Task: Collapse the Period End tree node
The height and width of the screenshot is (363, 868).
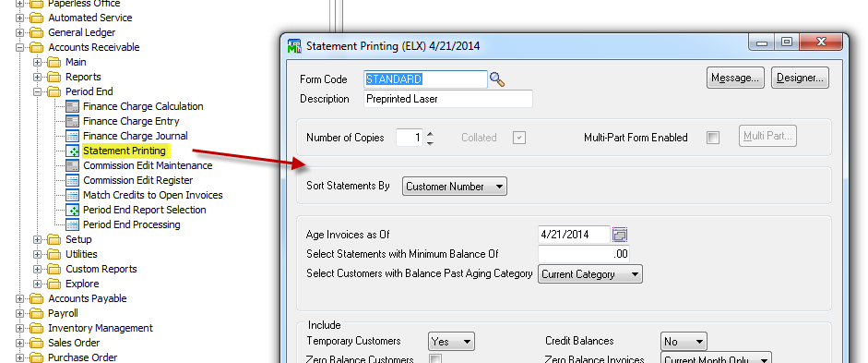Action: 37,91
